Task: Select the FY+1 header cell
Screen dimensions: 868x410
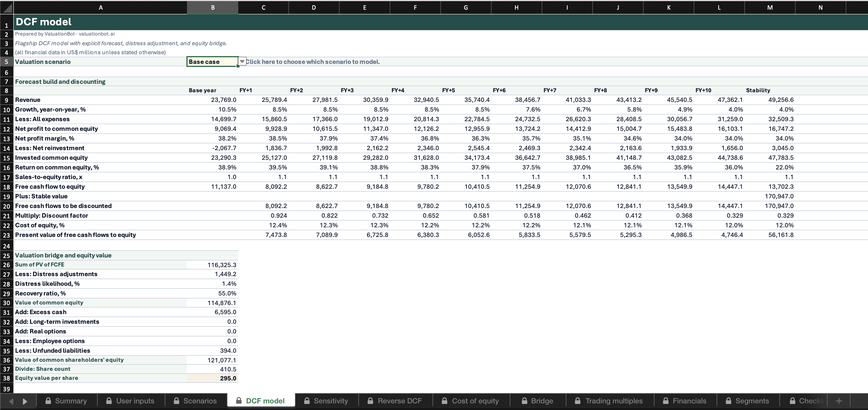Action: coord(263,90)
